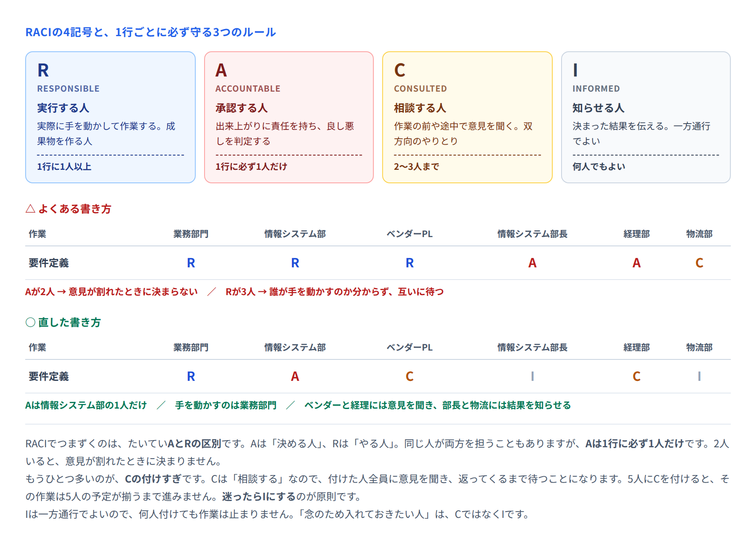Viewport: 756px width, 549px height.
Task: Click the section title "直した書き方"
Action: click(x=70, y=322)
